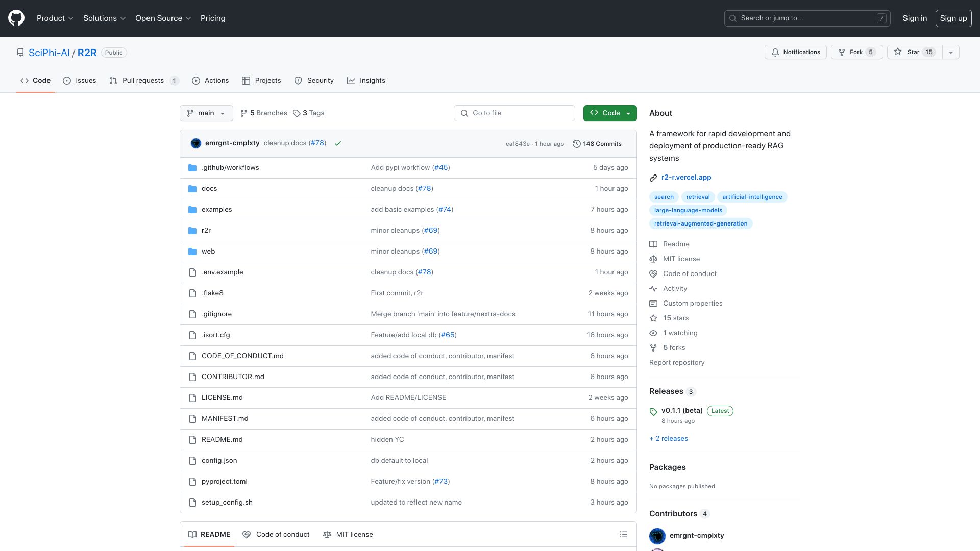Expand the Solutions menu

104,18
